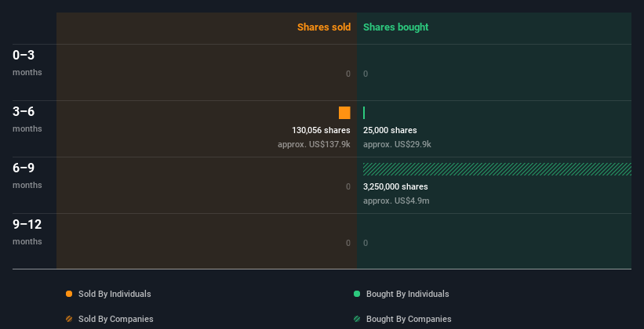Screen dimensions: 644x329
Task: Click the 9–12 months shares sold zero
Action: coord(348,243)
